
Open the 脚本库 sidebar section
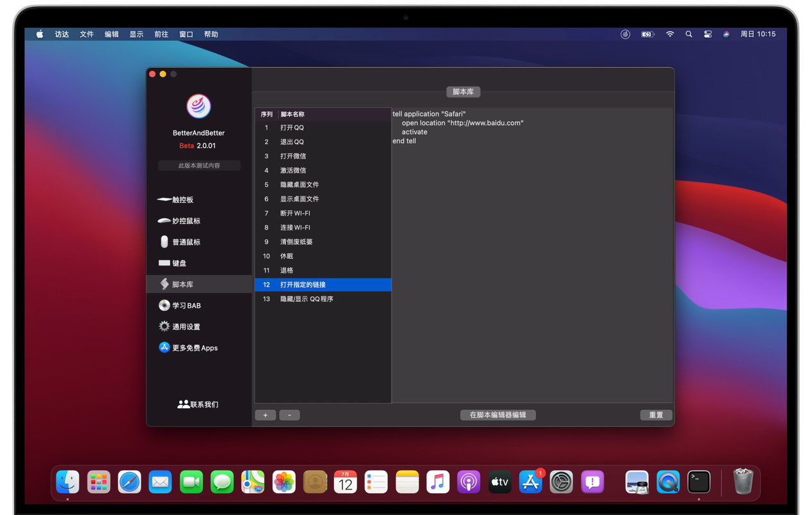tap(181, 283)
